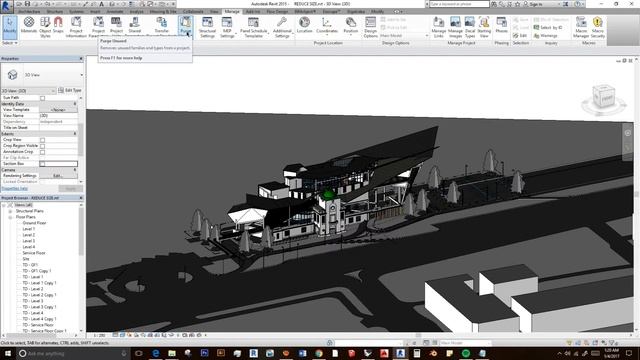Switch to the Structure ribbon tab
640x360 pixels.
(x=55, y=11)
